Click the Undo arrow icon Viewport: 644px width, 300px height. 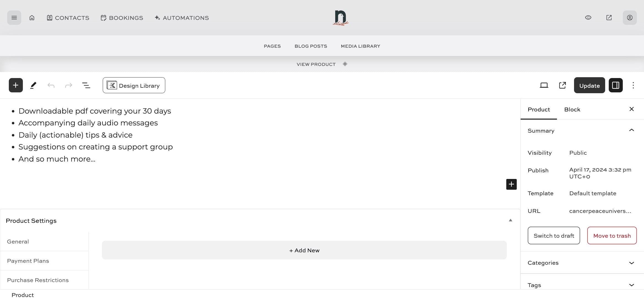51,85
